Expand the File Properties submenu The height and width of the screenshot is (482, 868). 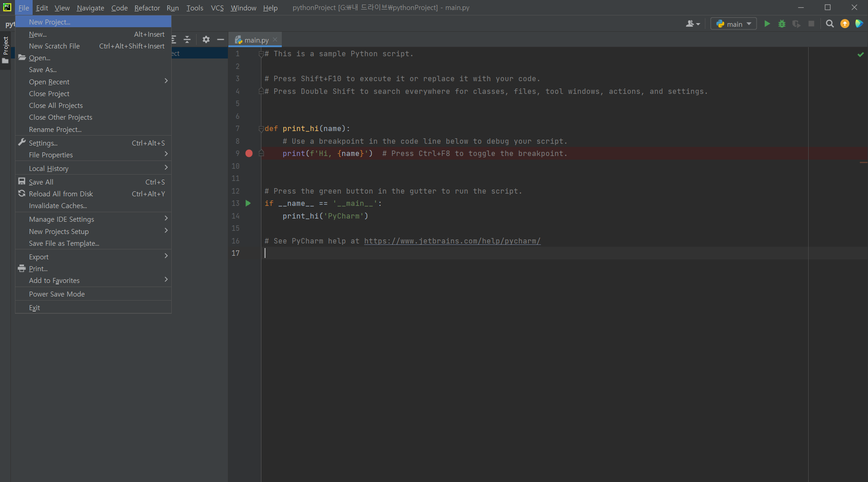click(x=93, y=155)
